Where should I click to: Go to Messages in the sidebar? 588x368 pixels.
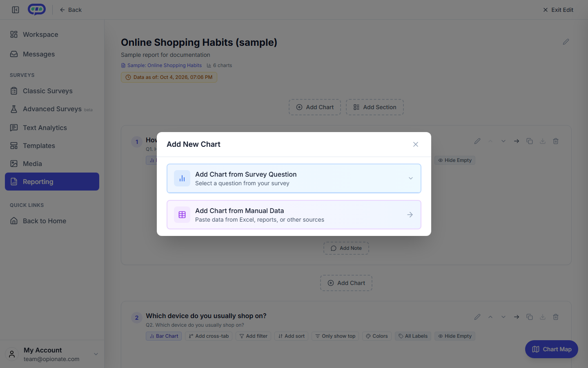[x=52, y=54]
